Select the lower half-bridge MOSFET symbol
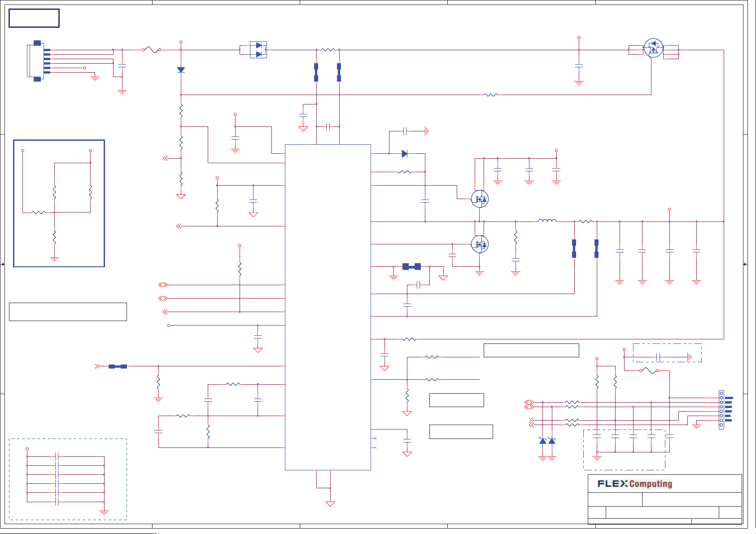 (480, 244)
